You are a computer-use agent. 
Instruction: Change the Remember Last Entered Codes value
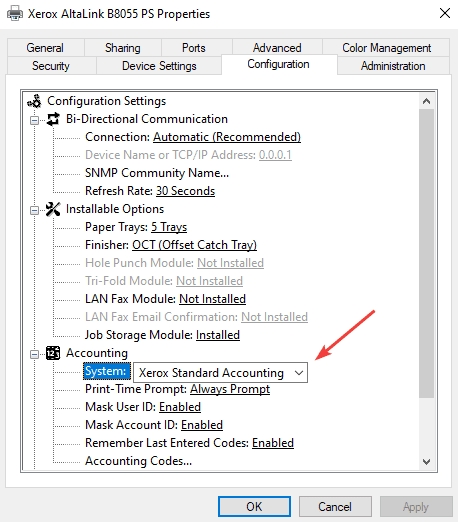click(273, 443)
